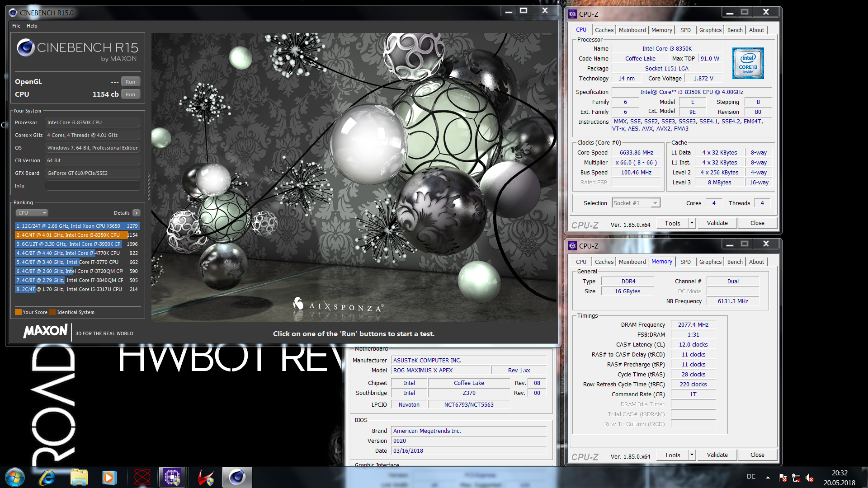
Task: Click Tools button in top CPU-Z window
Action: click(672, 223)
